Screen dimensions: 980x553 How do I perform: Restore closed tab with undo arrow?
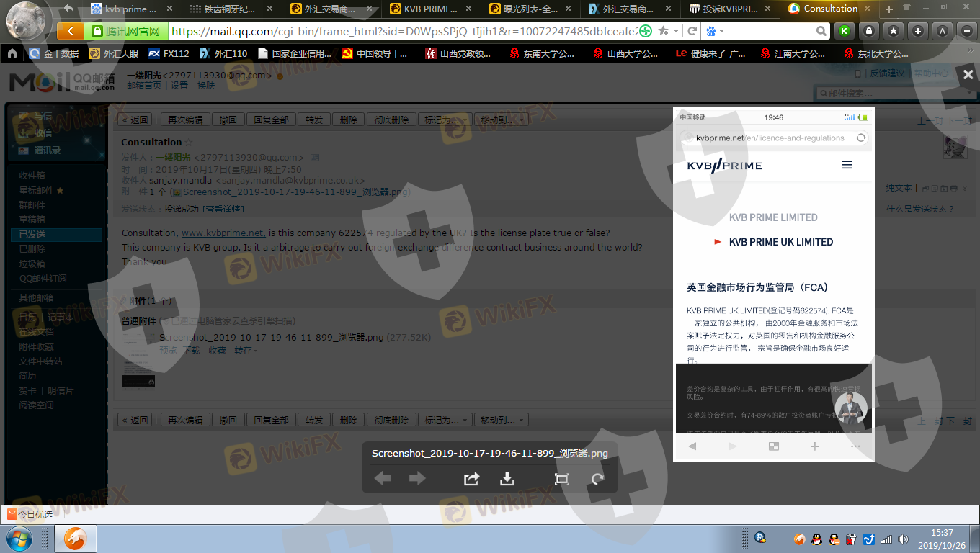coord(68,9)
